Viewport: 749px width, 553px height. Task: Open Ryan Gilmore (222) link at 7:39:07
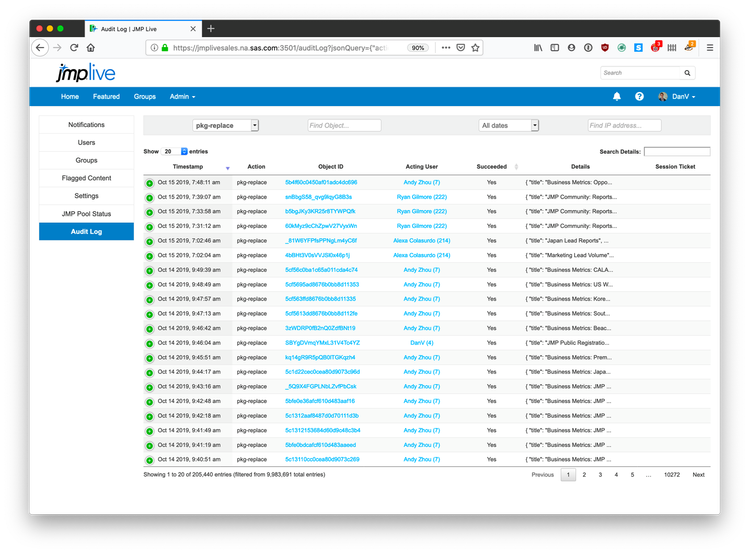coord(422,197)
